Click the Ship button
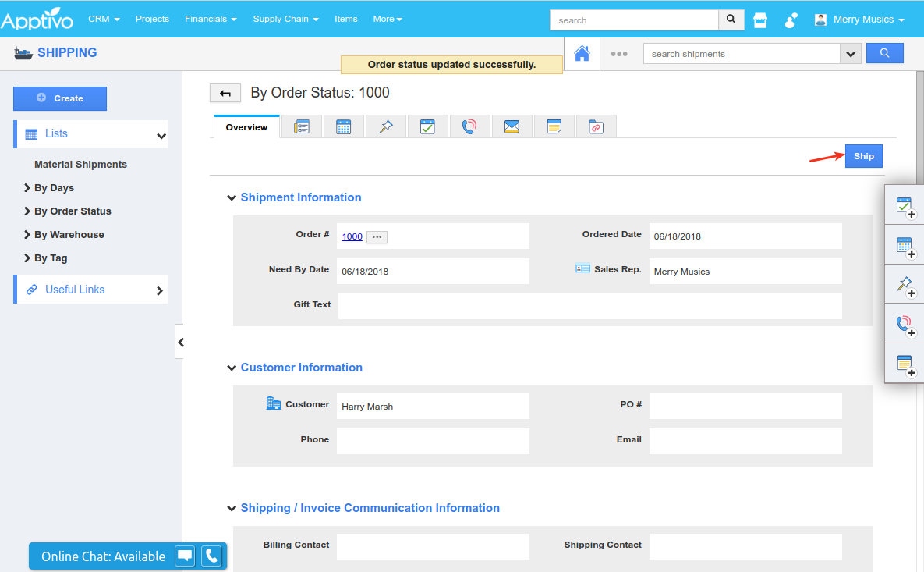The image size is (924, 572). 863,156
